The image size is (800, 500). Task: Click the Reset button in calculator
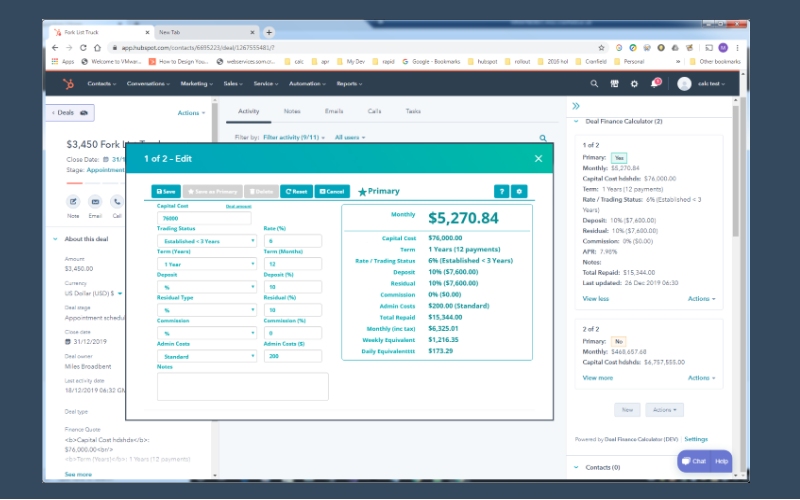coord(297,191)
